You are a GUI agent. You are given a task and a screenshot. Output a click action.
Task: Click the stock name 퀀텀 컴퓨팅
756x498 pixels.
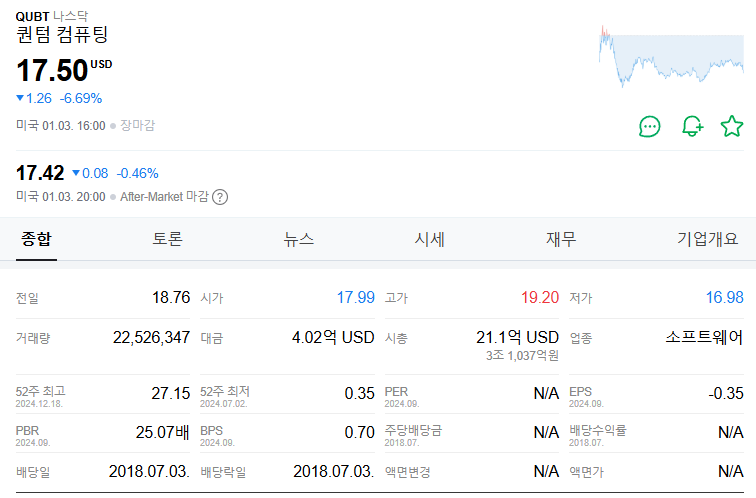point(62,35)
